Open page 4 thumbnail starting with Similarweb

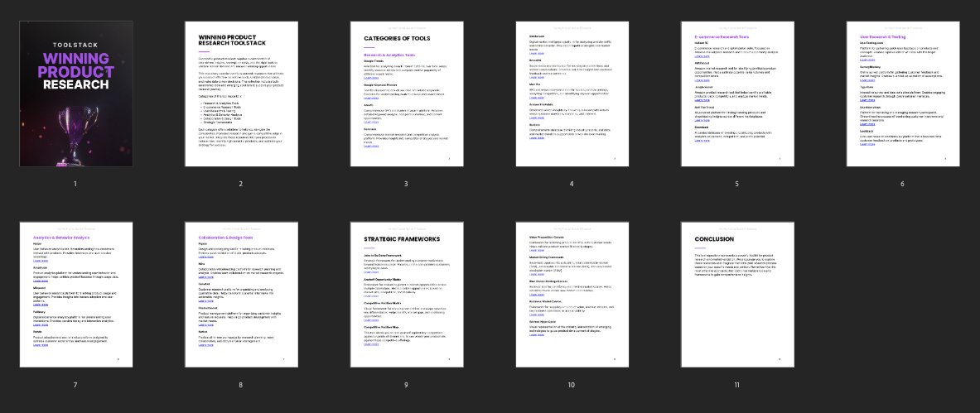pos(572,94)
